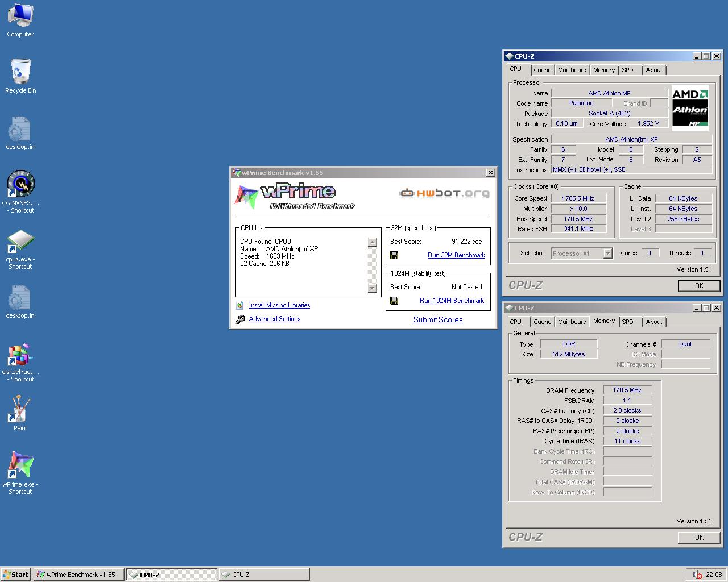Expand the Processor #1 selection dropdown

[x=607, y=253]
